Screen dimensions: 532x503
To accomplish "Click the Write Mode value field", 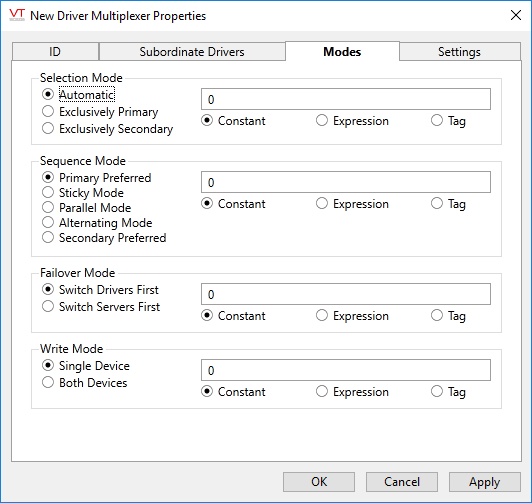I will [346, 370].
